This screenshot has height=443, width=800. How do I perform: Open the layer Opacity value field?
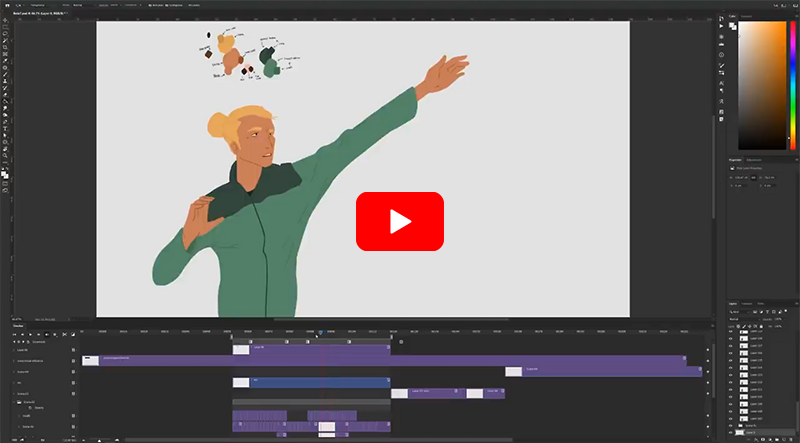pos(779,319)
